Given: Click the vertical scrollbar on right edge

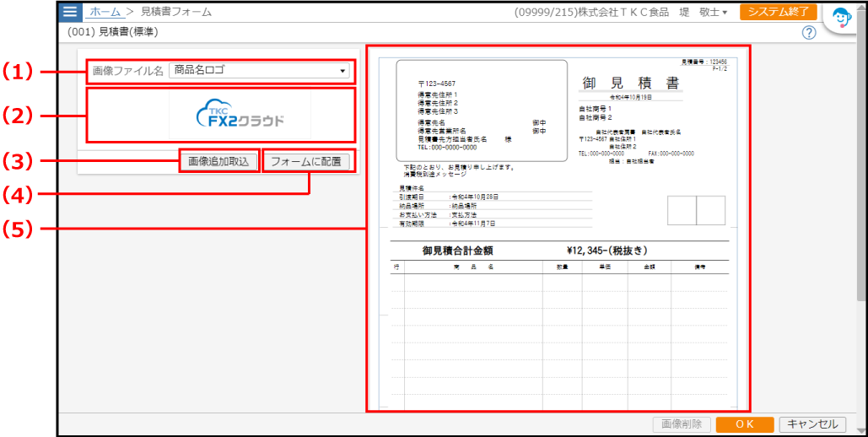Looking at the screenshot, I should 861,169.
